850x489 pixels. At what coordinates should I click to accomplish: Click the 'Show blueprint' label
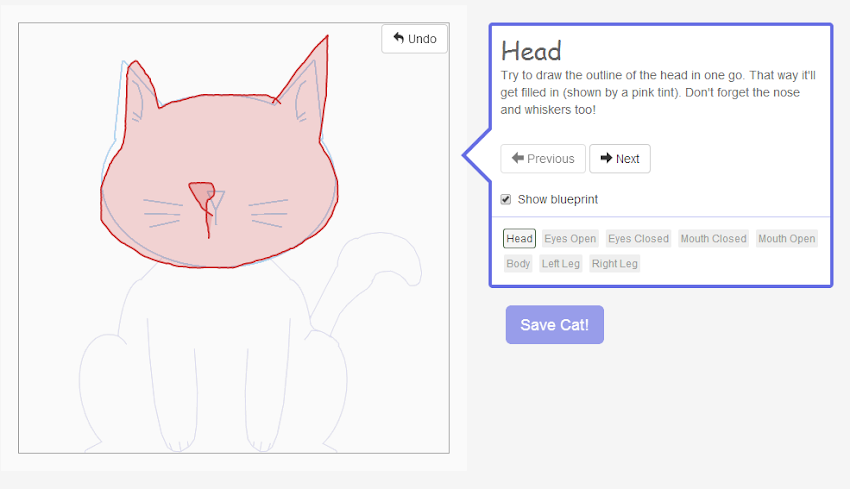pos(557,200)
